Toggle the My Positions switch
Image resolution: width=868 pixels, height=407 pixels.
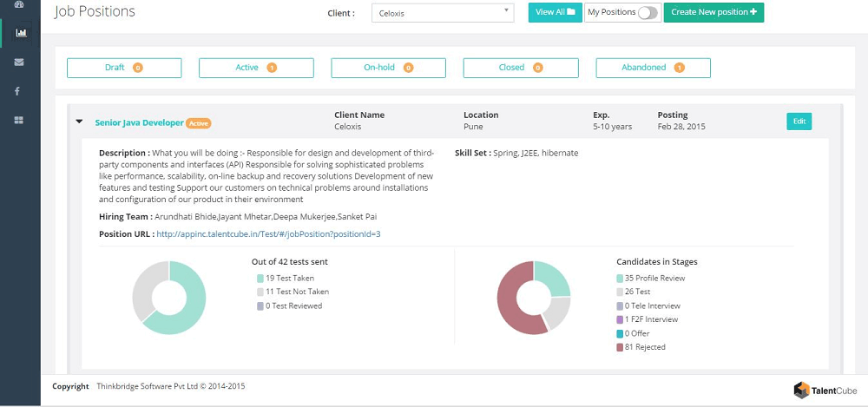coord(648,13)
